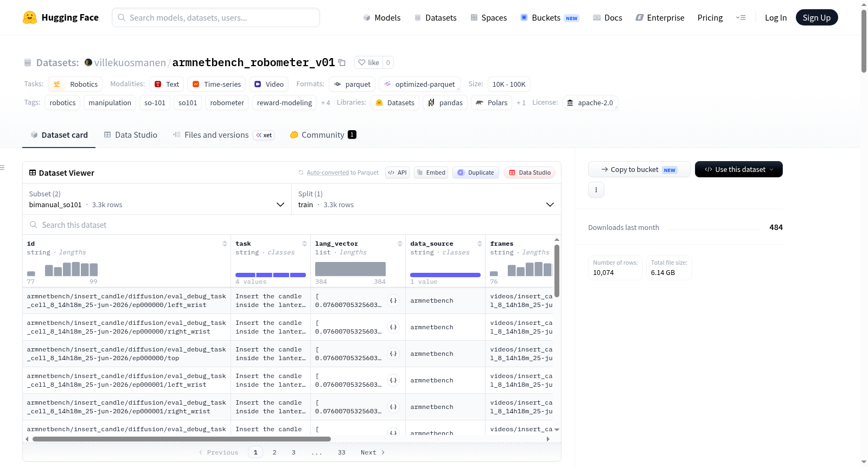Expand the +1 more libraries

521,103
